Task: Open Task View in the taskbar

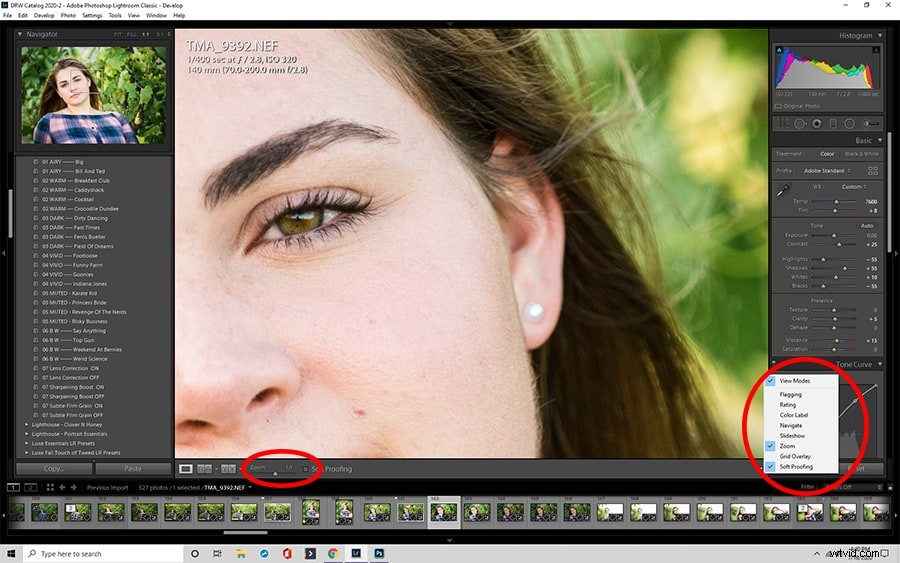Action: pos(217,553)
